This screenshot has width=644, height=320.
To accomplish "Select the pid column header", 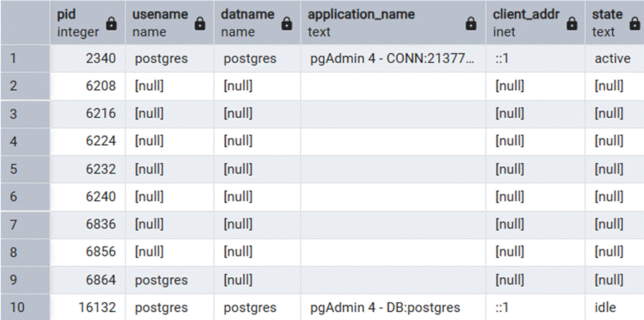I will pos(88,23).
